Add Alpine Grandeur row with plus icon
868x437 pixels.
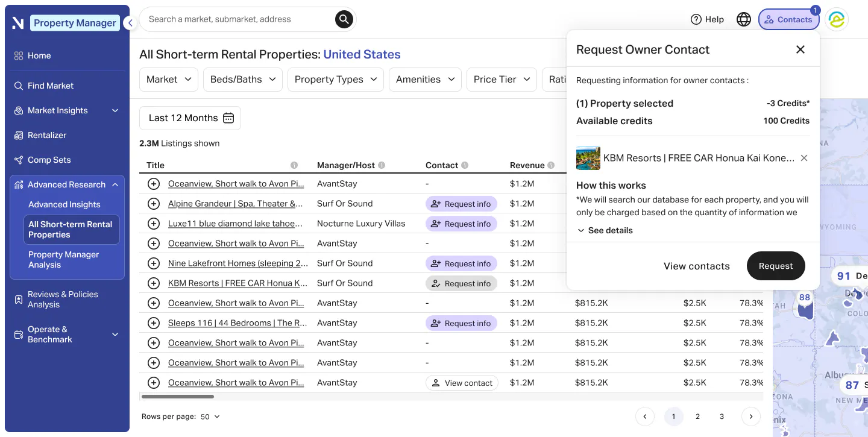(x=154, y=204)
